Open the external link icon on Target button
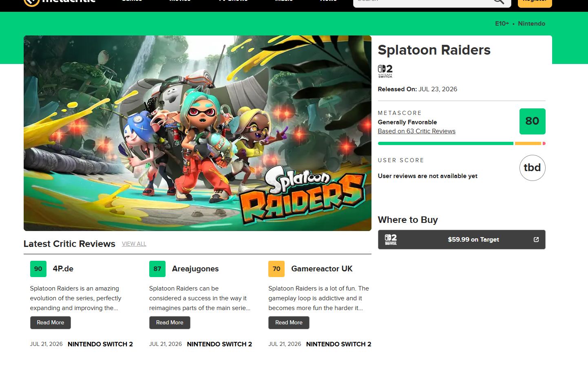This screenshot has height=372, width=588. click(x=536, y=240)
